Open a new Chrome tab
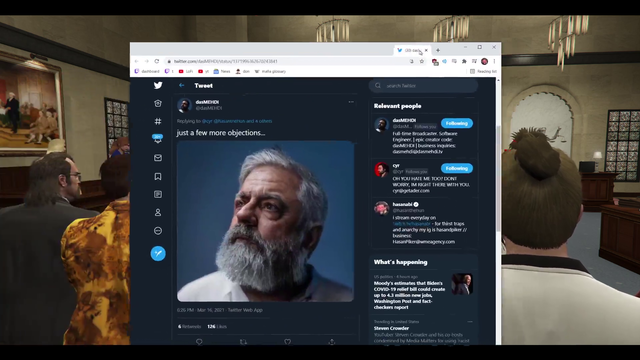 click(x=438, y=50)
